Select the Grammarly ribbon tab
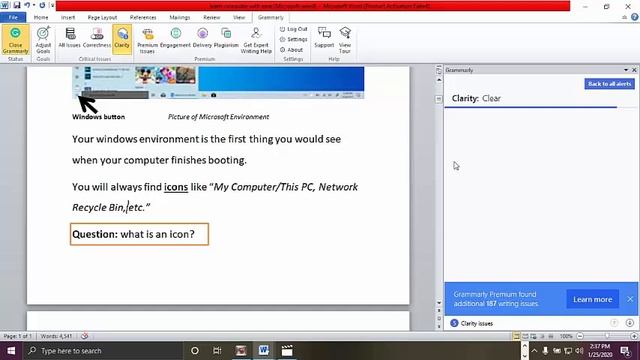Screen dimensions: 640x360 point(271,17)
